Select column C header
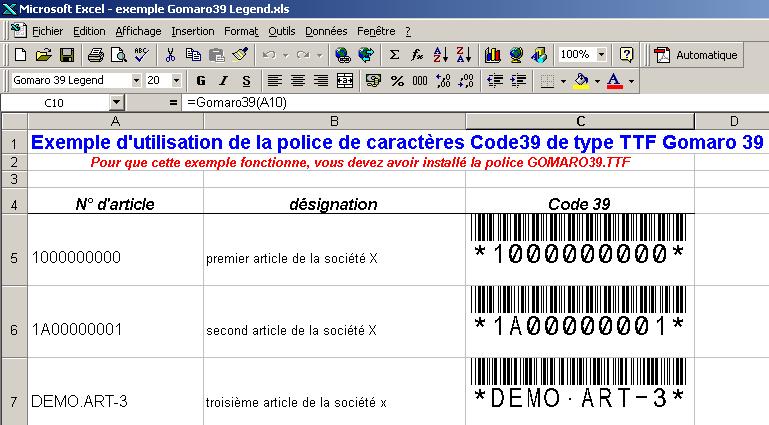This screenshot has width=769, height=425. [x=580, y=121]
